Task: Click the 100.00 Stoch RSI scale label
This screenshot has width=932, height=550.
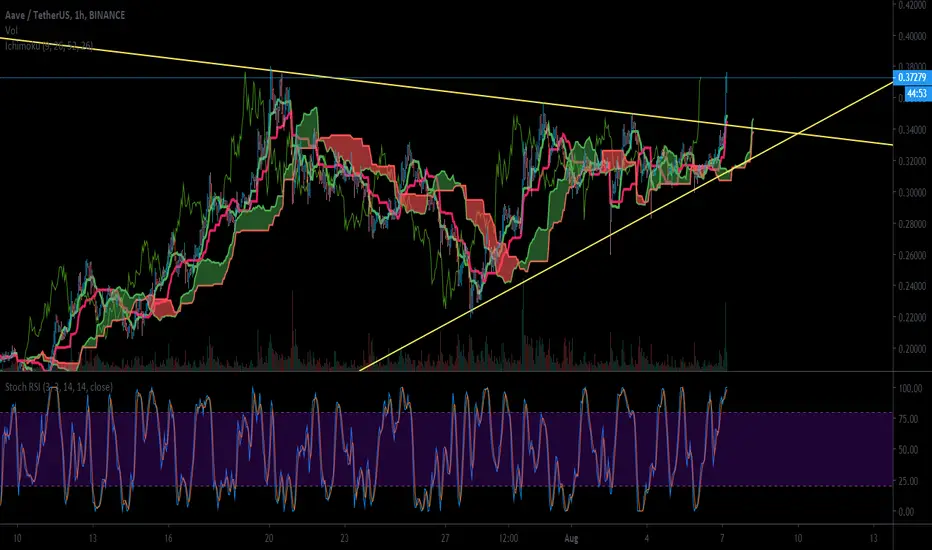Action: coord(910,388)
